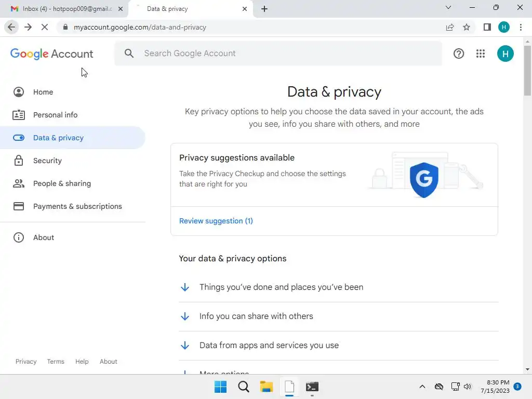
Task: Open Chrome side panel icon
Action: 487,27
